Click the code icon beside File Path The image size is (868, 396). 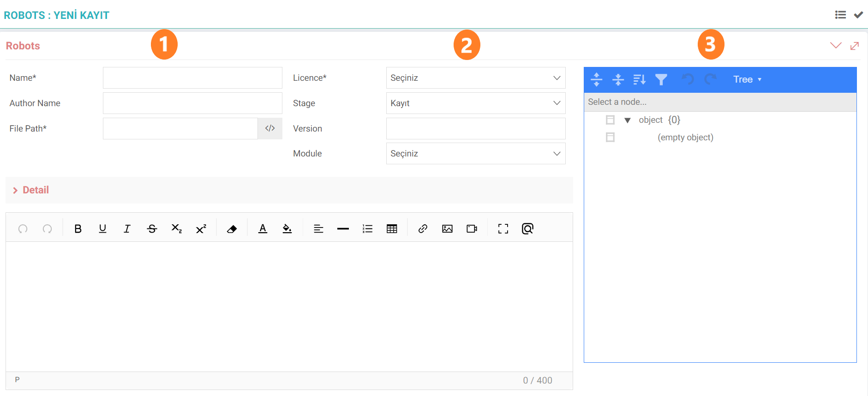click(270, 128)
